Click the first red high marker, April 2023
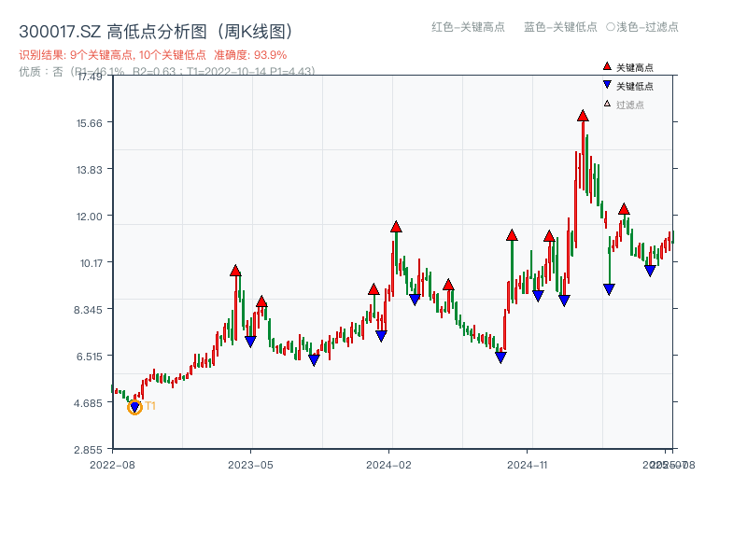 click(235, 271)
